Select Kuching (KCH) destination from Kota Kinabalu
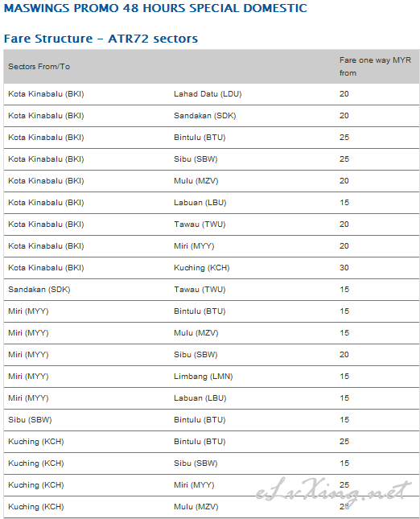 point(202,268)
